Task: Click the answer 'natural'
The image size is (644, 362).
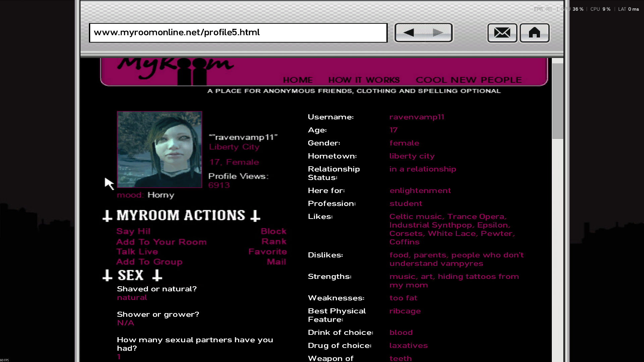Action: (x=132, y=298)
